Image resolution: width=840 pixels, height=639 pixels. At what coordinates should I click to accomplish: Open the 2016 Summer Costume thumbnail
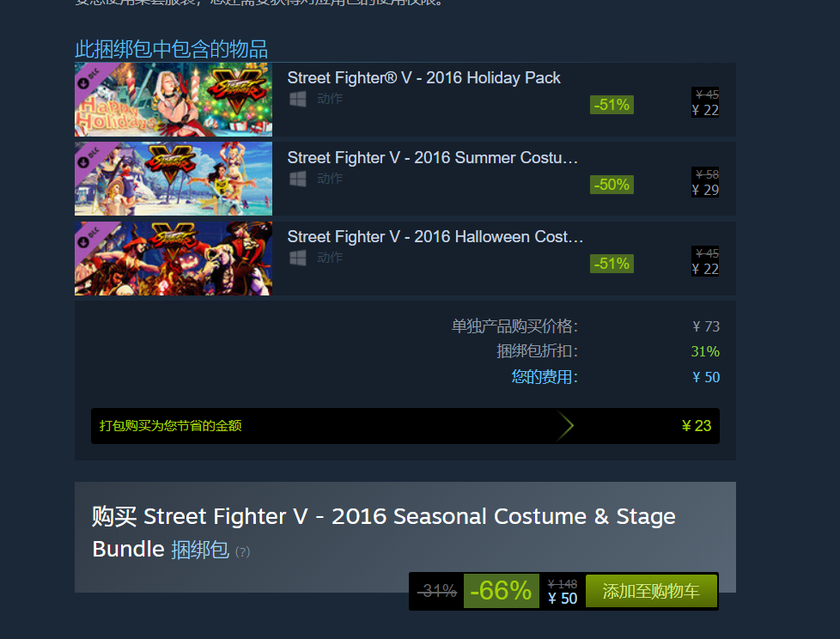173,179
